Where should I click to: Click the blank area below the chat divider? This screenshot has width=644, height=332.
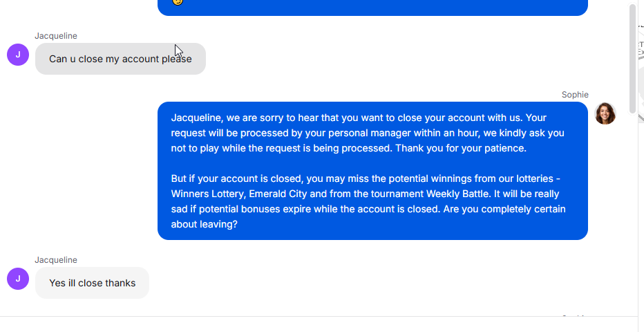coord(318,324)
